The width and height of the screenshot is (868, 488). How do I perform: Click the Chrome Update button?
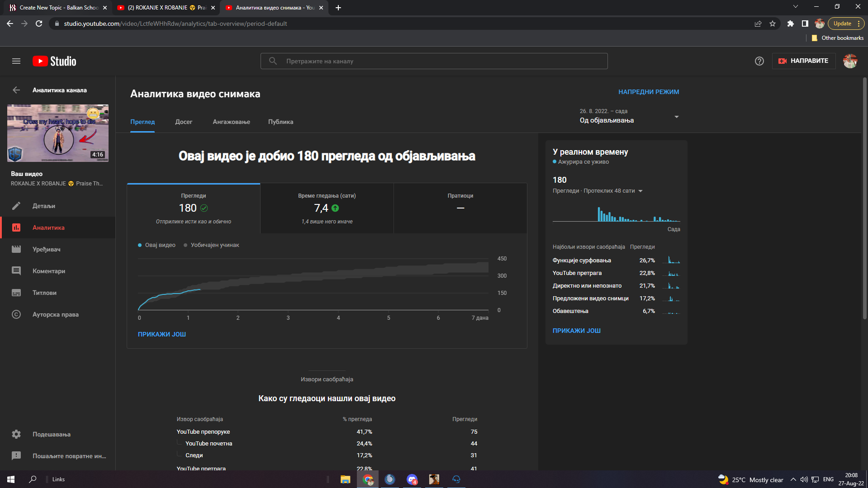pyautogui.click(x=846, y=24)
